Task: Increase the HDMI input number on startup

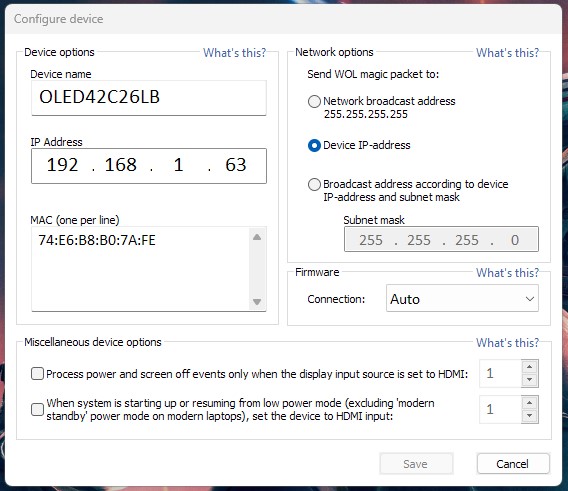Action: tap(530, 403)
